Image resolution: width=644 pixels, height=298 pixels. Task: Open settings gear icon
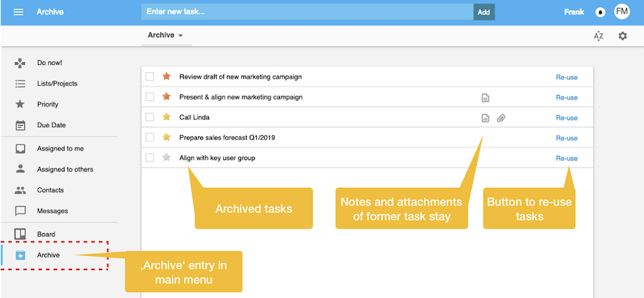pyautogui.click(x=623, y=36)
